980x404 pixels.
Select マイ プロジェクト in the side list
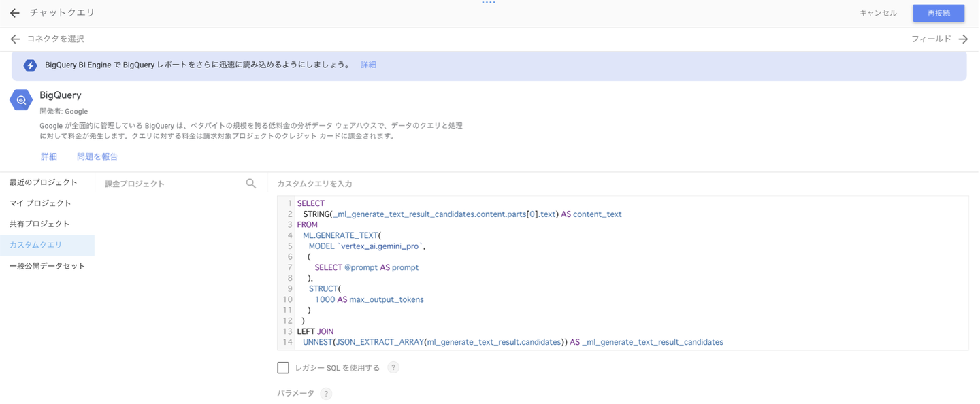click(40, 203)
